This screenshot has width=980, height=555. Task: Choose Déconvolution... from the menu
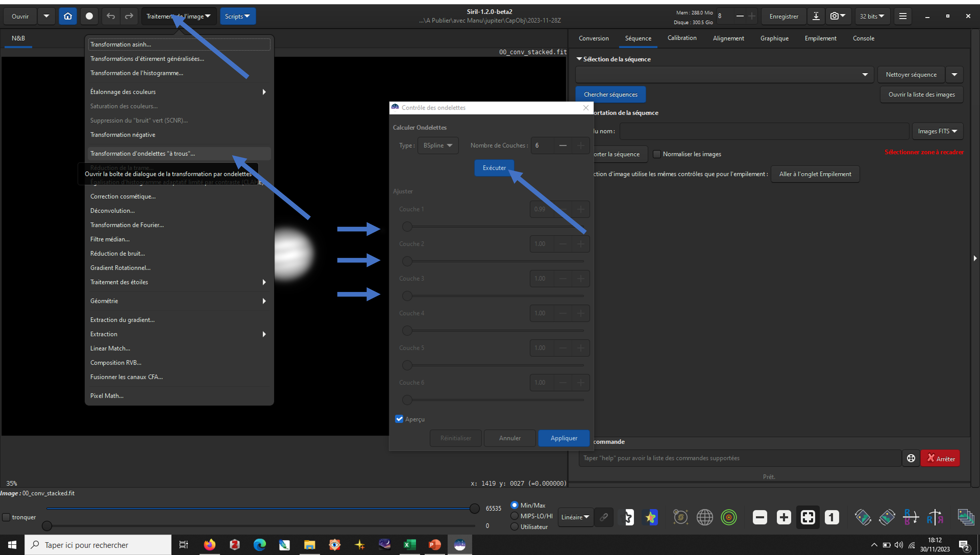click(x=112, y=211)
